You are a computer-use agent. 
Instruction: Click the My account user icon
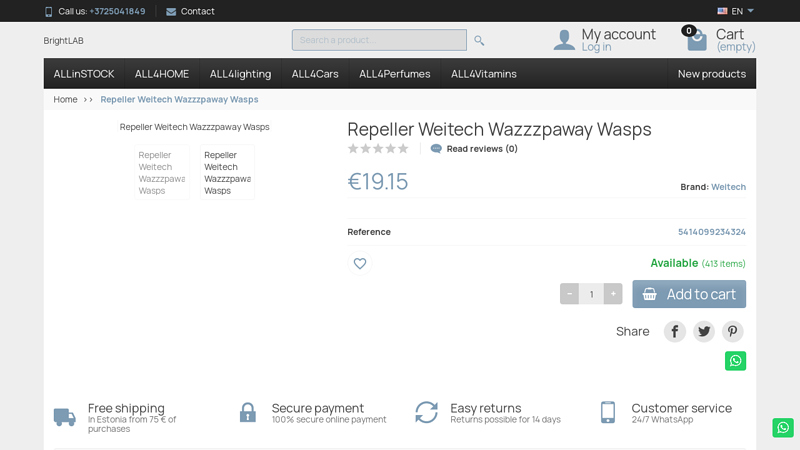(x=564, y=40)
